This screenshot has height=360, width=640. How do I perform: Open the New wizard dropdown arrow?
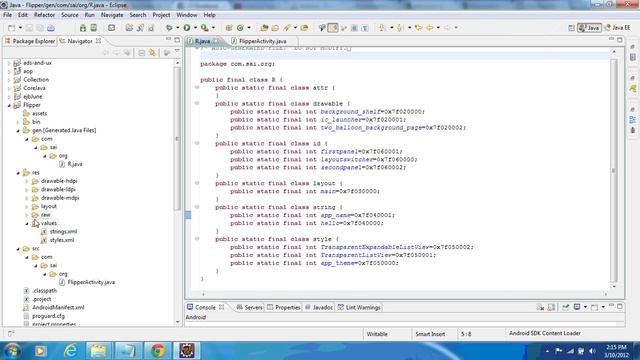[20, 28]
